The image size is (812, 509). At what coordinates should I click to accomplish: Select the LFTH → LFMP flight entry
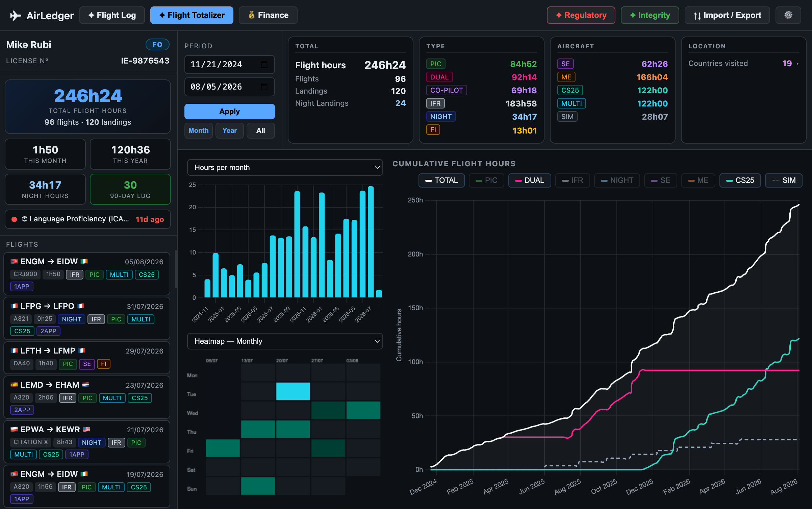click(87, 358)
